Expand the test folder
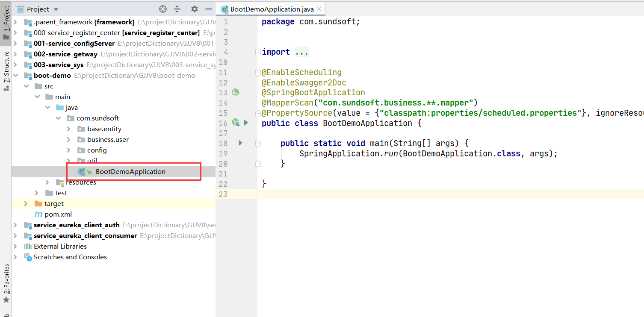Image resolution: width=644 pixels, height=317 pixels. pyautogui.click(x=37, y=193)
